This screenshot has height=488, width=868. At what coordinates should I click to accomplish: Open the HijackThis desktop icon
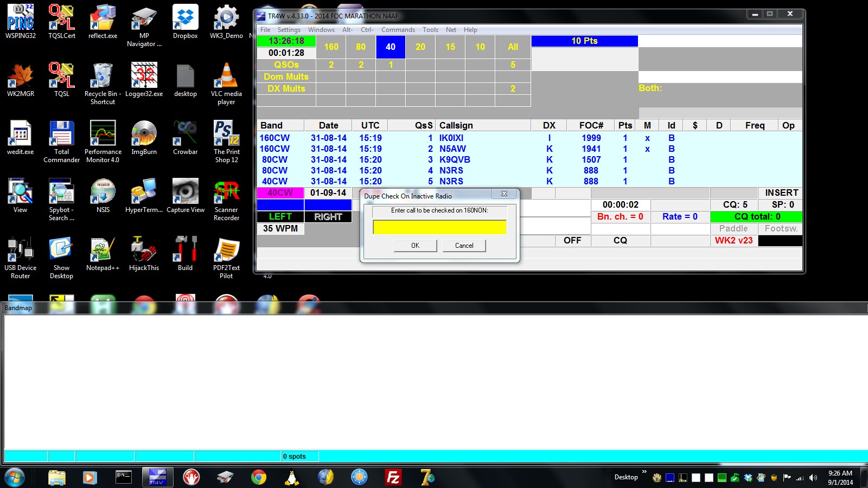coord(144,254)
